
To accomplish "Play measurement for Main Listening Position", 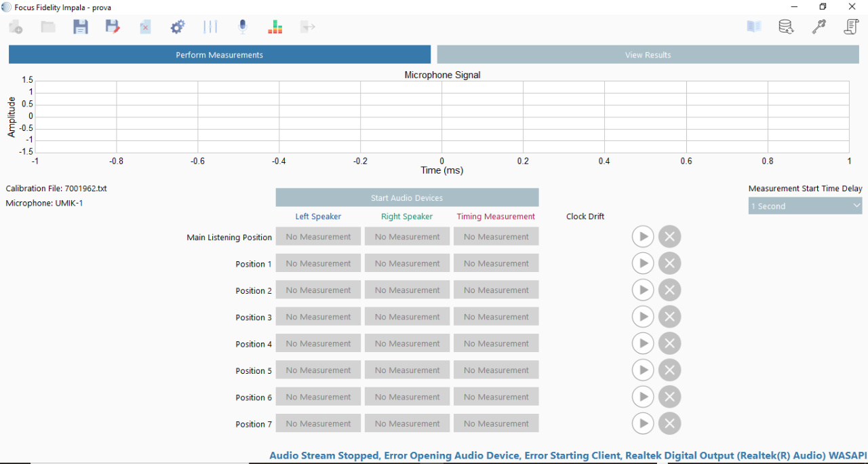I will (x=643, y=237).
